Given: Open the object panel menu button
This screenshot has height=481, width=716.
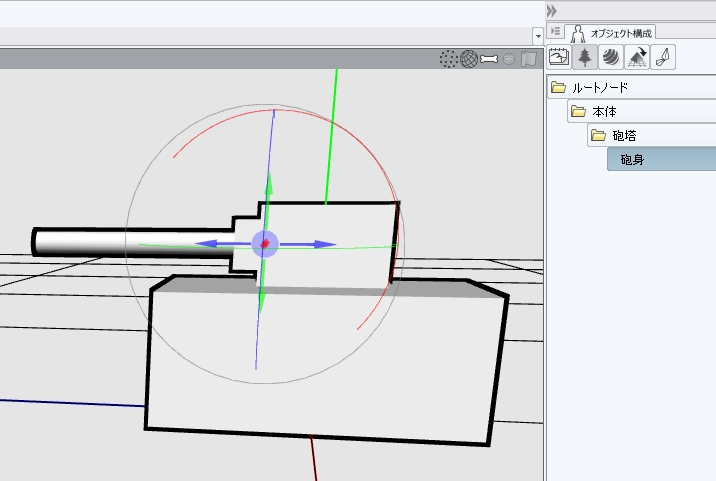Looking at the screenshot, I should (557, 32).
